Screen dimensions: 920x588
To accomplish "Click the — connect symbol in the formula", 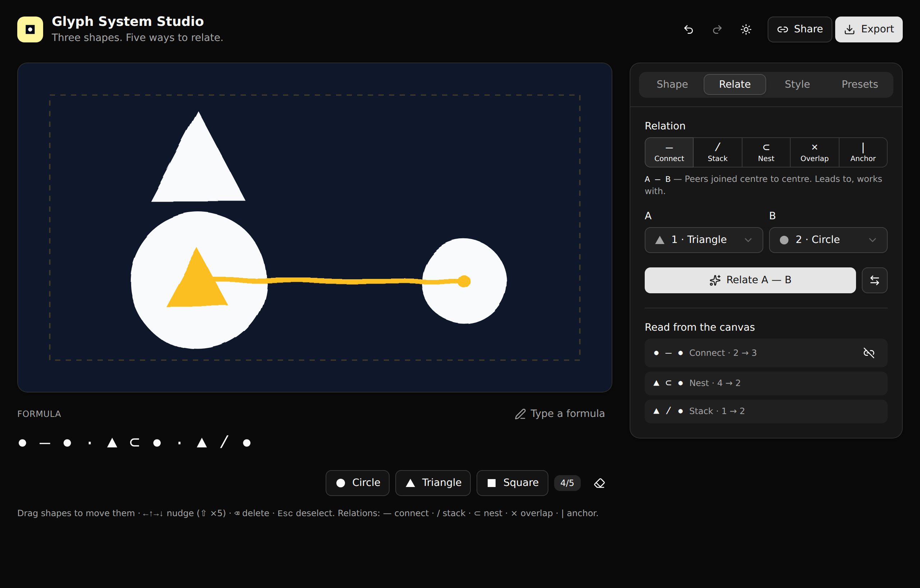I will pyautogui.click(x=45, y=443).
